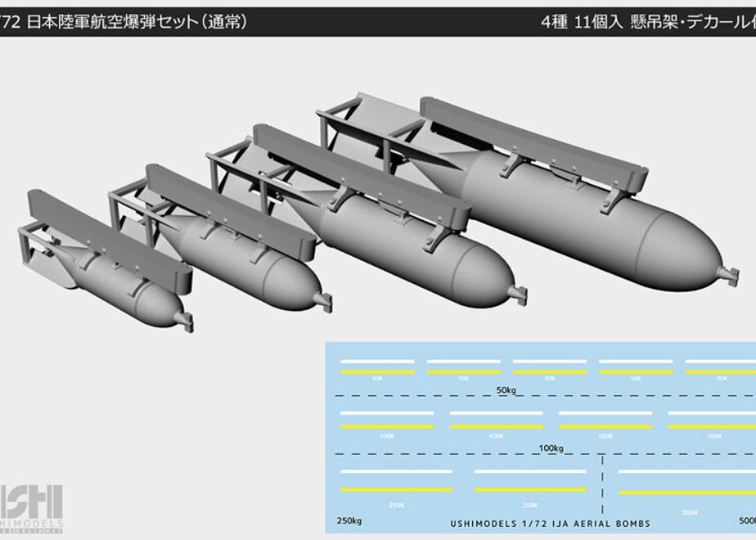
Task: Click the 100kg decal section label
Action: click(x=551, y=448)
